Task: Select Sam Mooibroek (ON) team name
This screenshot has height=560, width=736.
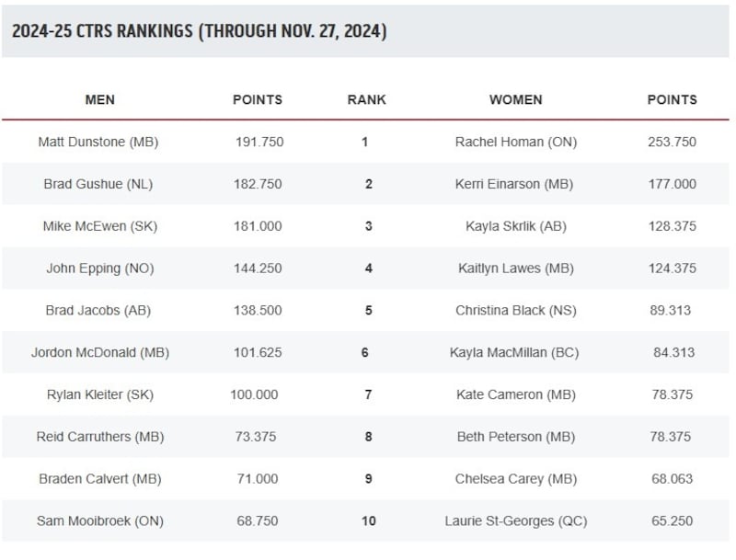Action: 100,520
